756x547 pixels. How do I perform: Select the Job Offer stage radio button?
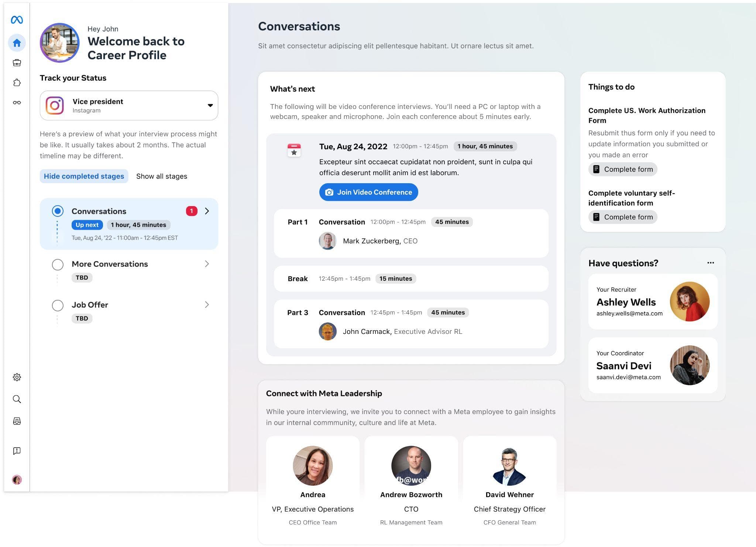pyautogui.click(x=58, y=305)
